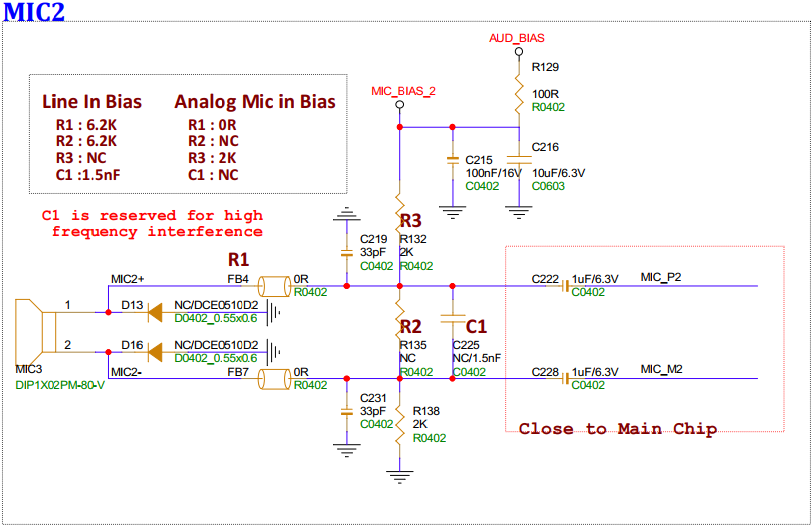
Task: Select the MIC_M2 net label
Action: [x=661, y=369]
